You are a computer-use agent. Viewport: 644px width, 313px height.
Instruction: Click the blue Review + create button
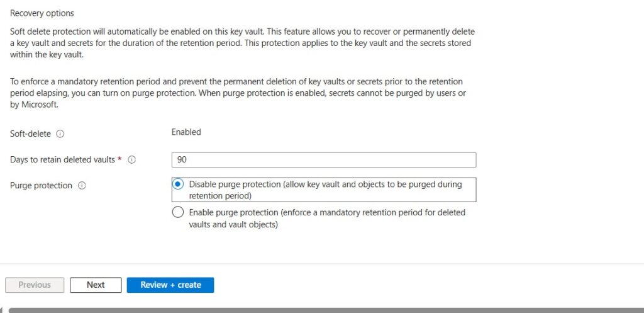pos(170,285)
